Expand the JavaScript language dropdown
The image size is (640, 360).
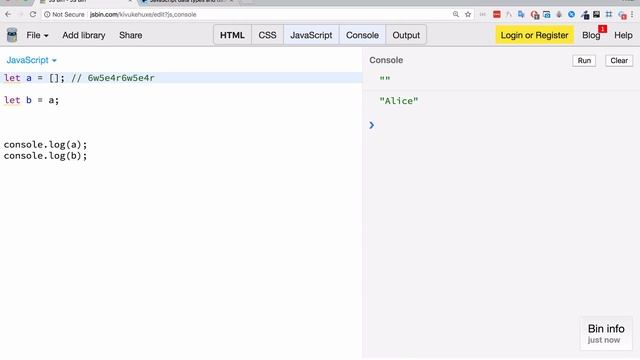31,60
